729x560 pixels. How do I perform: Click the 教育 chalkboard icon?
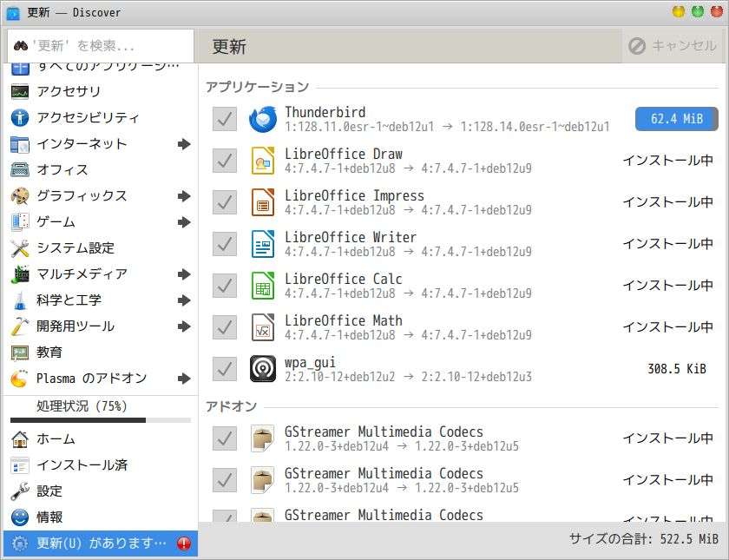20,352
